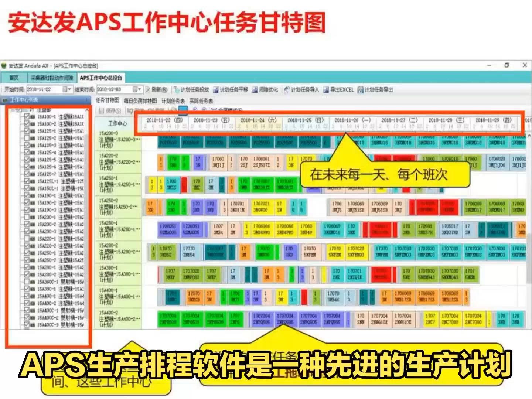Switch to the 首页 tab
The image size is (532, 399).
14,78
